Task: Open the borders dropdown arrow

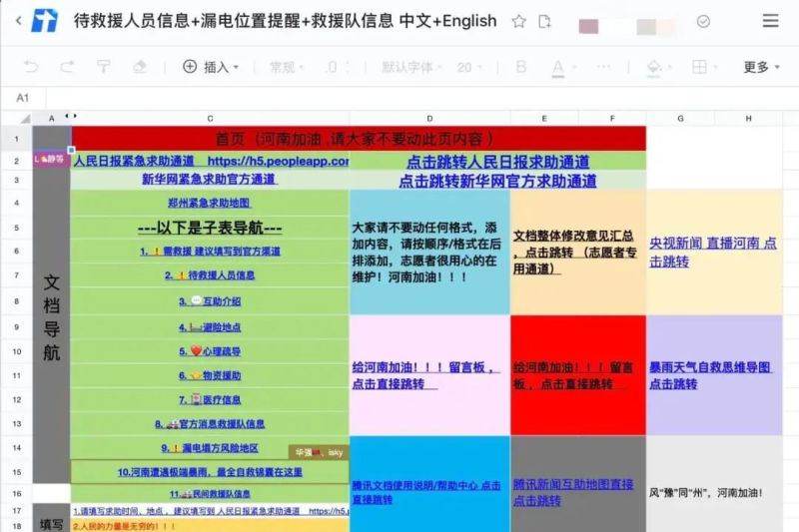Action: [x=715, y=67]
